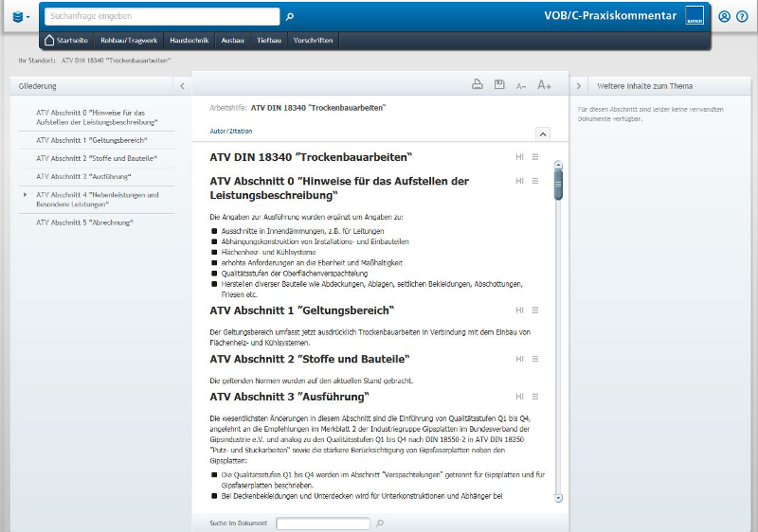Click main heading ATV DIN 18340 "Trockenbauarbeiten"
The height and width of the screenshot is (532, 758).
coord(311,157)
